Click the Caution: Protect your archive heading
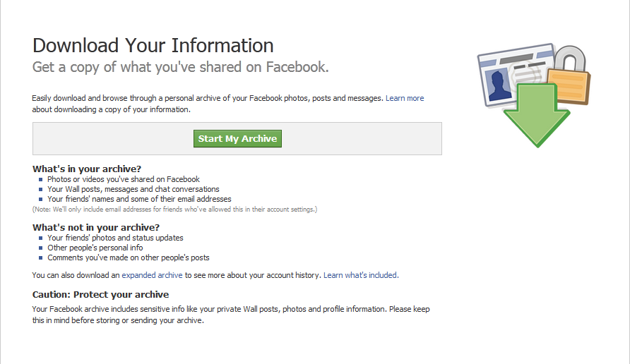 (x=100, y=295)
